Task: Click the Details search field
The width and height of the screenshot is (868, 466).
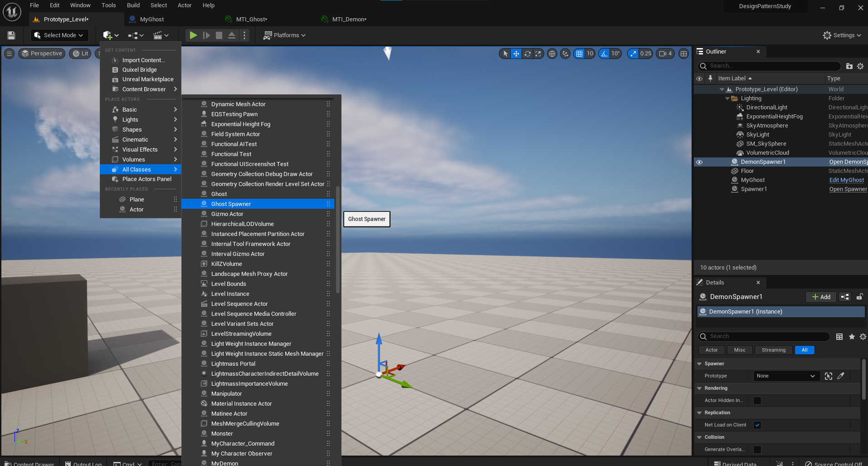Action: 764,337
